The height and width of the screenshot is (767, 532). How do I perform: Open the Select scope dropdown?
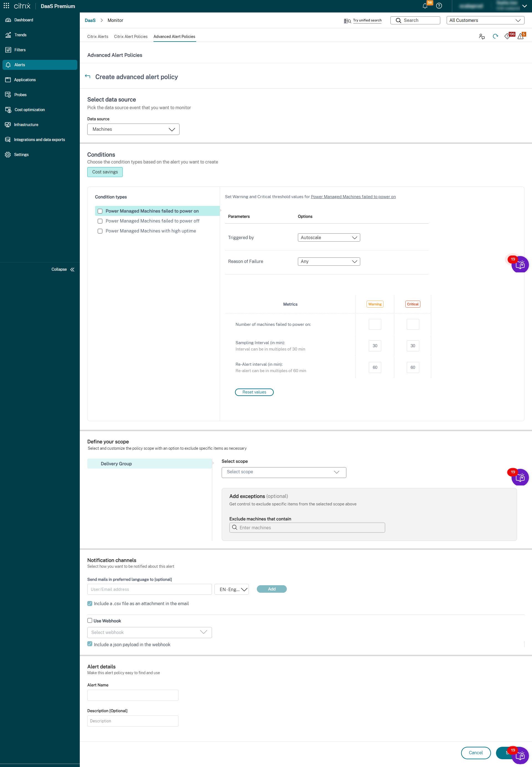click(283, 472)
